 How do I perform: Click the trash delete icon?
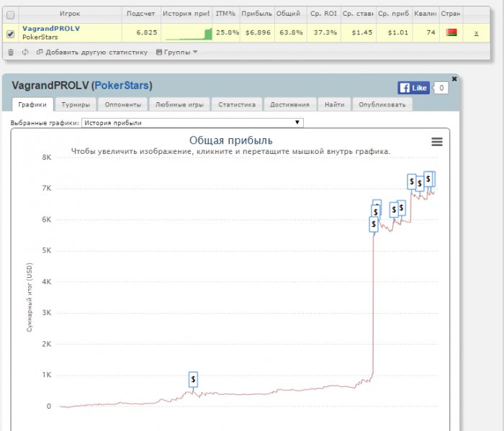coord(11,52)
